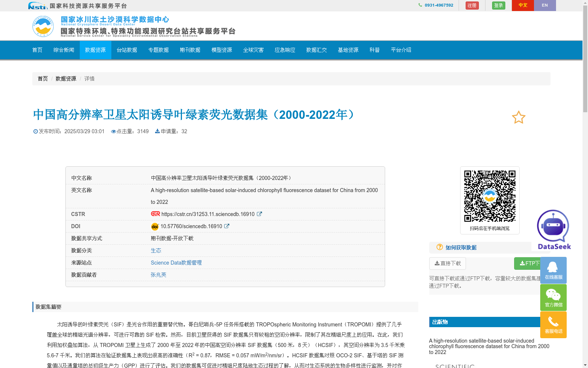Open the 应急响应 menu item
Image resolution: width=588 pixels, height=368 pixels.
pyautogui.click(x=285, y=50)
